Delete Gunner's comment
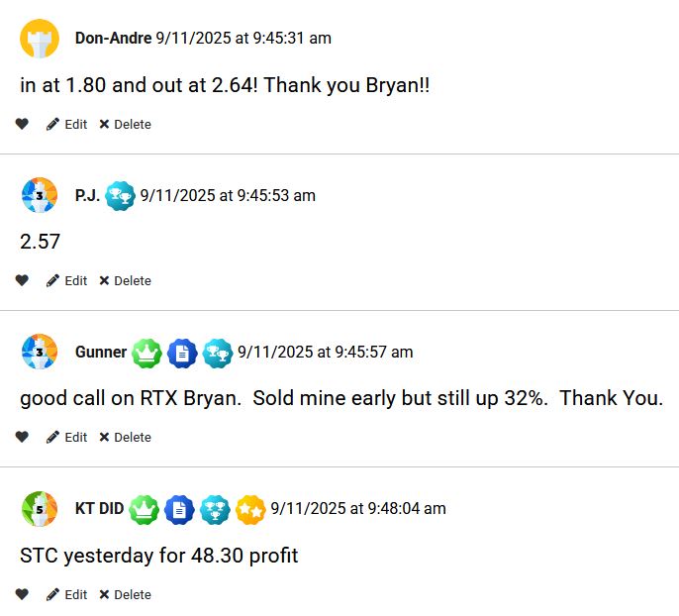 coord(126,438)
